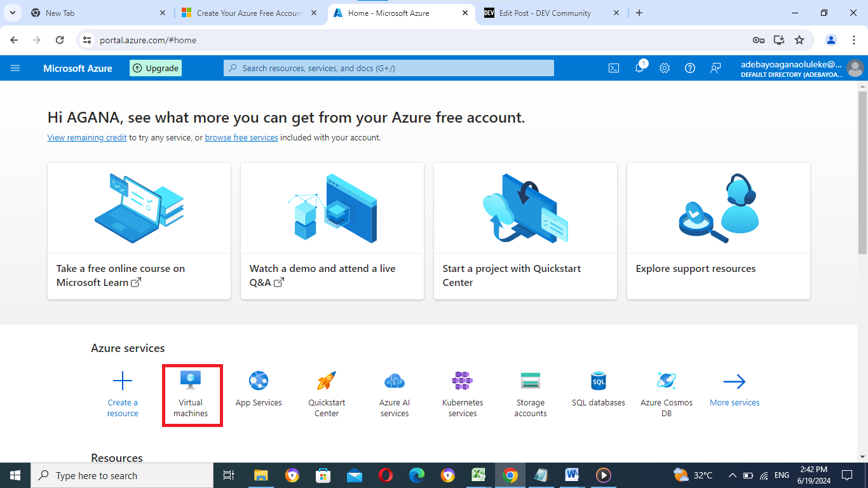Screen dimensions: 868x488
Task: Close the Edit Post - DEV Community tab
Action: click(x=616, y=13)
